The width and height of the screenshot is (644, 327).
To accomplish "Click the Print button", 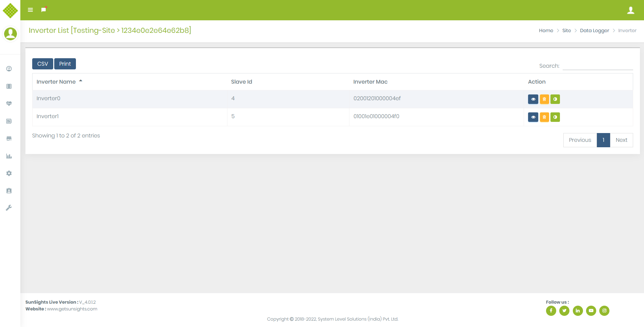I will (65, 64).
